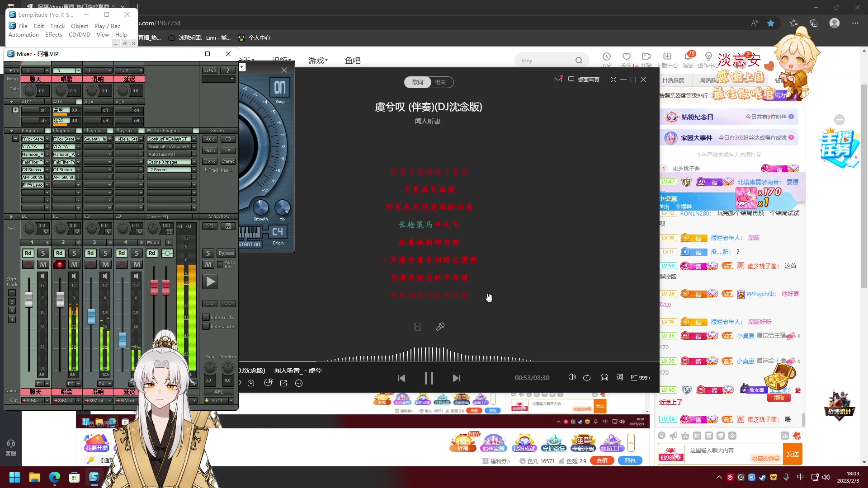Click the load snapshot folder icon
The image size is (868, 488).
(210, 226)
